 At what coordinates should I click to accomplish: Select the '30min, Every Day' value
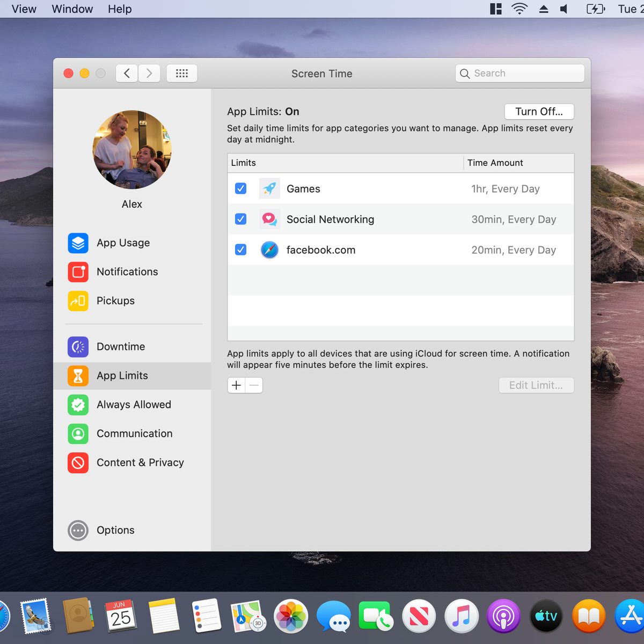(514, 219)
